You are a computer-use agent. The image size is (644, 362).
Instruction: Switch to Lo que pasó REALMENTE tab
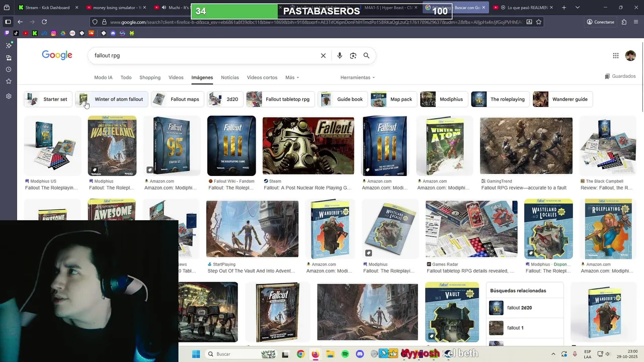[x=522, y=8]
